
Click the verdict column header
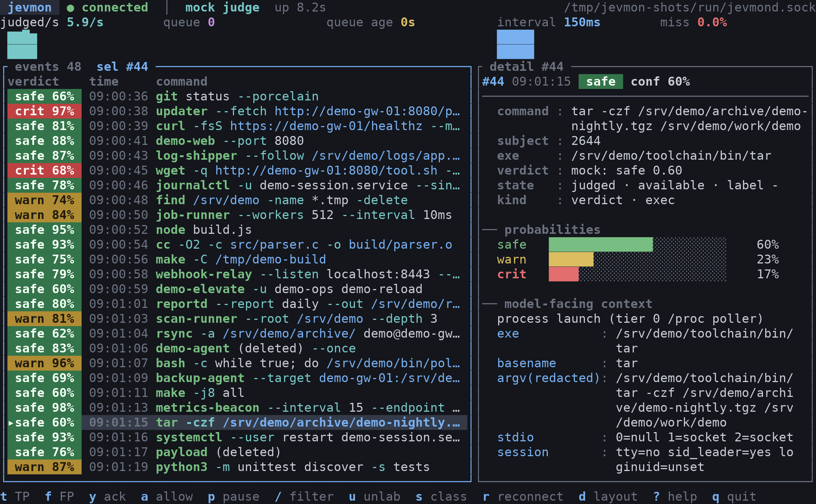(33, 82)
